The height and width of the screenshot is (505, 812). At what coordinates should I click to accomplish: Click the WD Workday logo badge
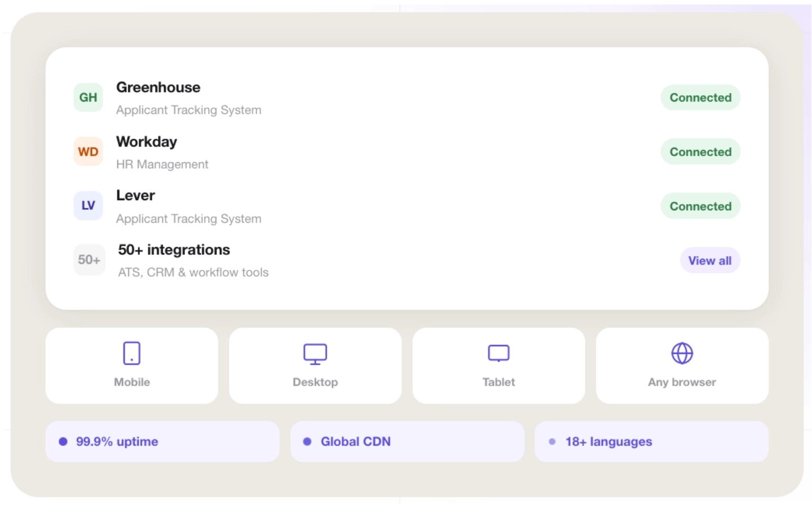(x=88, y=152)
